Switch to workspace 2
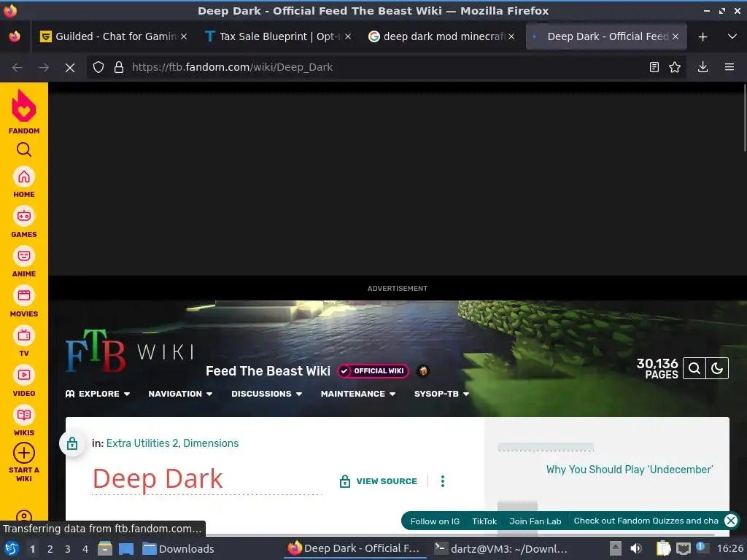The width and height of the screenshot is (747, 560). tap(50, 548)
